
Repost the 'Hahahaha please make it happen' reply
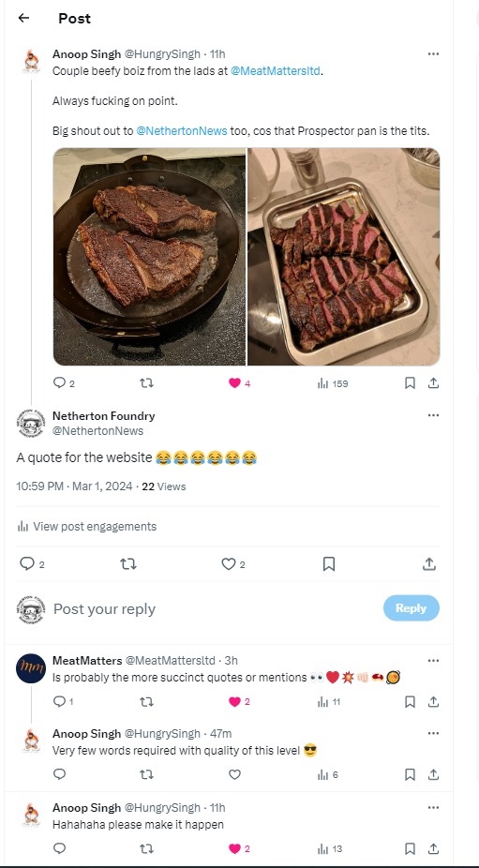click(x=146, y=848)
